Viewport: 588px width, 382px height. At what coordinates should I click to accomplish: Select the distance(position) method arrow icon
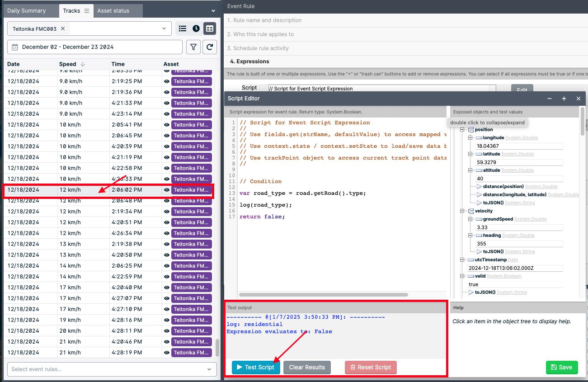tap(479, 187)
